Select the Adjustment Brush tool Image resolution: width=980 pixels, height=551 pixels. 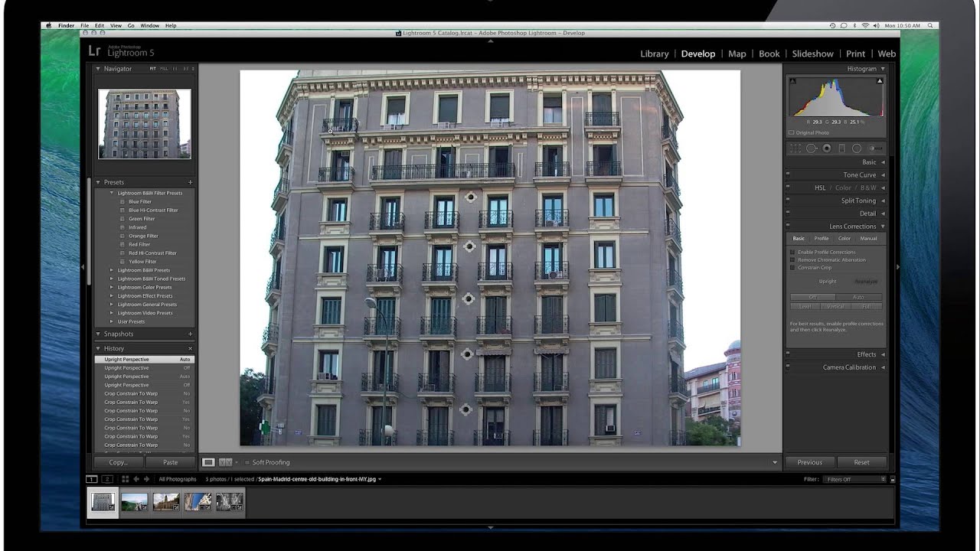click(x=874, y=148)
